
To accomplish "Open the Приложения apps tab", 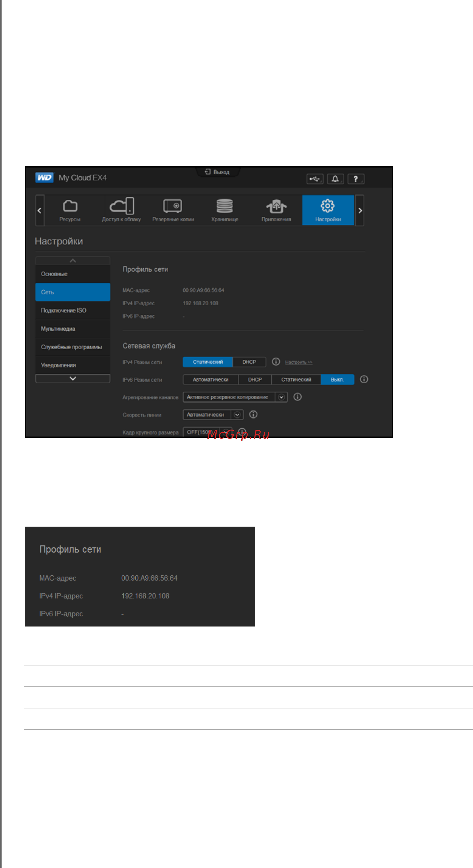I will 276,210.
